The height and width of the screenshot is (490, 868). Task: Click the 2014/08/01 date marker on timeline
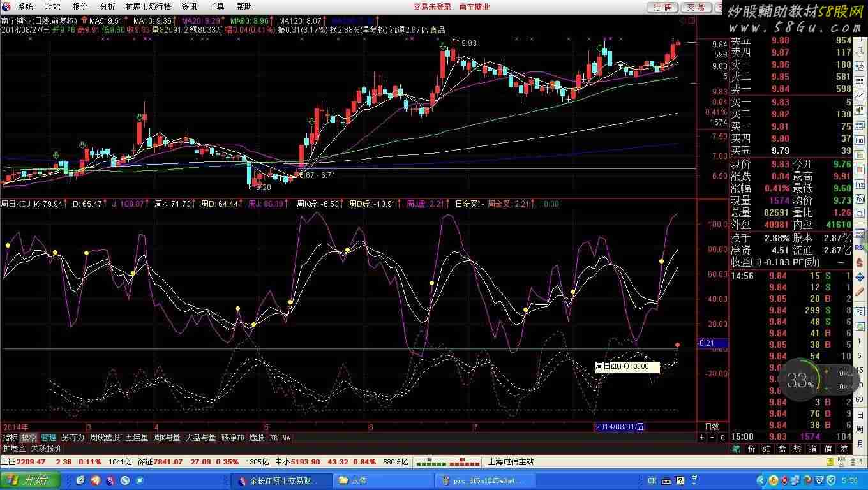(x=619, y=426)
